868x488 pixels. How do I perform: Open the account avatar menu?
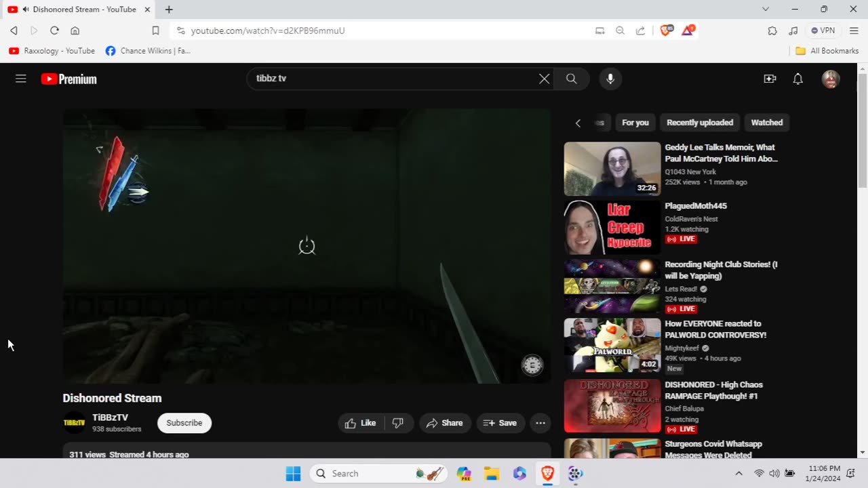pos(831,79)
